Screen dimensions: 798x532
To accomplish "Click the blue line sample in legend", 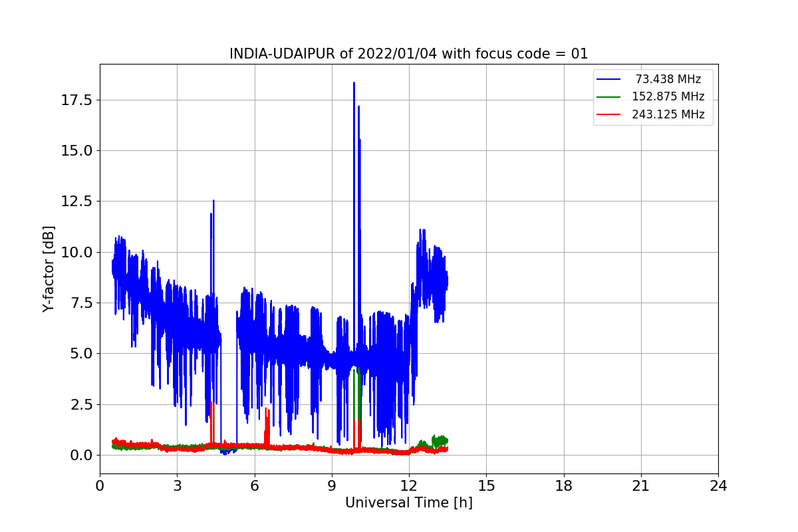I will [x=608, y=79].
